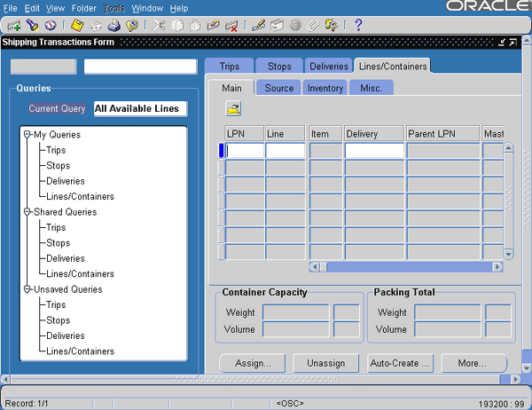
Task: Click the Assign... button
Action: (253, 363)
